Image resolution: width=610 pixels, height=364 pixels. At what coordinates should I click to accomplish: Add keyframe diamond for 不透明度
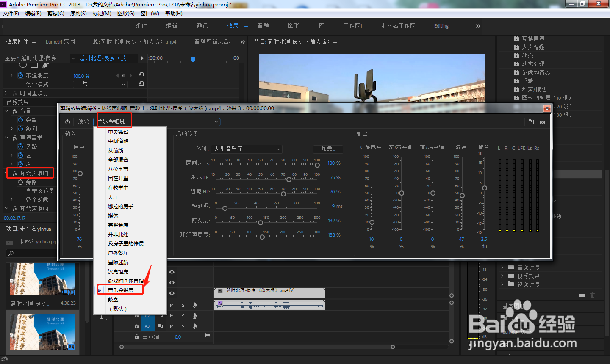click(124, 76)
